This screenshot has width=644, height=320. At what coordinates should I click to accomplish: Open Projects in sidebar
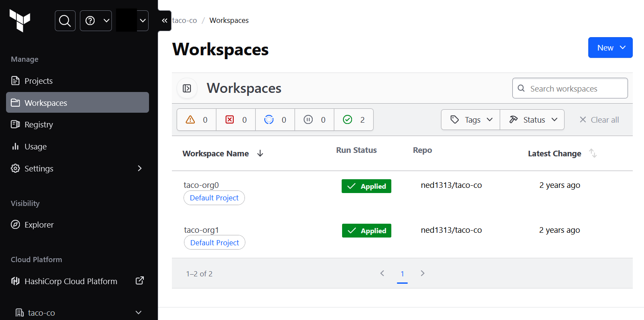click(77, 81)
